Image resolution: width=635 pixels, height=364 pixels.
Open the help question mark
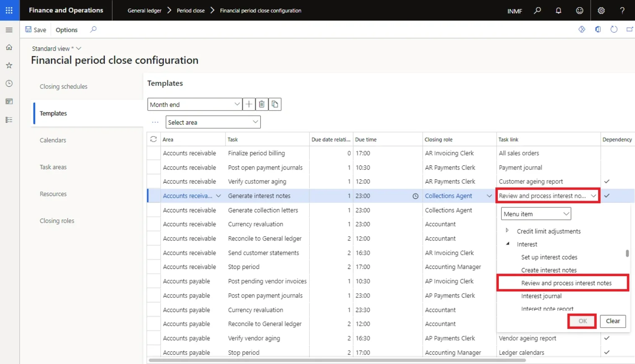pyautogui.click(x=622, y=10)
